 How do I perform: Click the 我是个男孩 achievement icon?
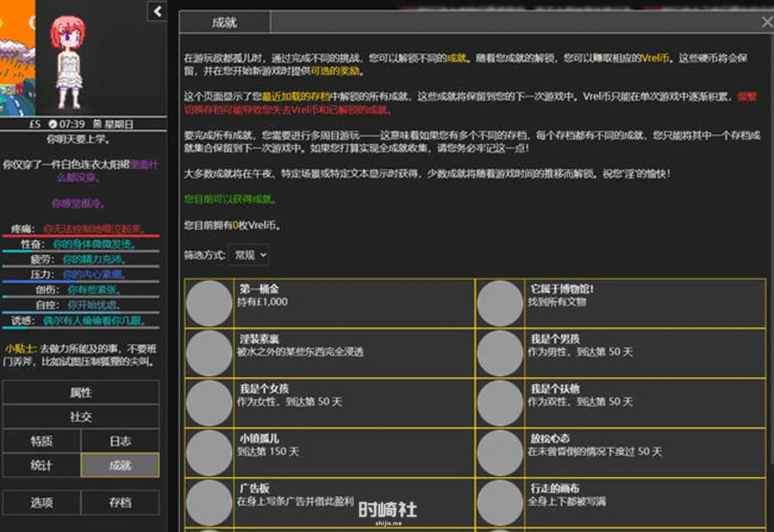point(500,353)
